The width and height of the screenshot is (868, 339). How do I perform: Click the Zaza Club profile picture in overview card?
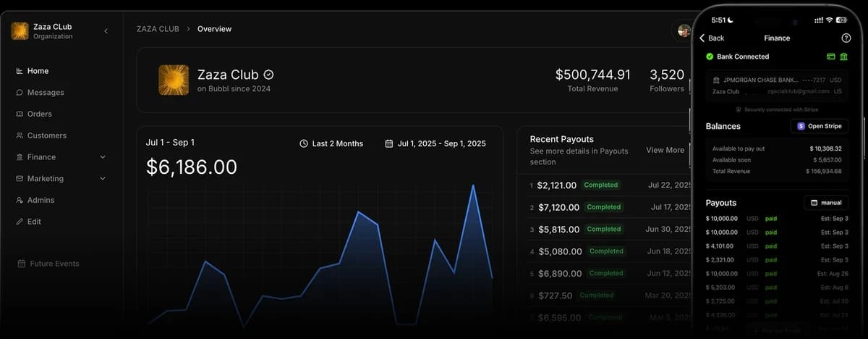coord(174,80)
